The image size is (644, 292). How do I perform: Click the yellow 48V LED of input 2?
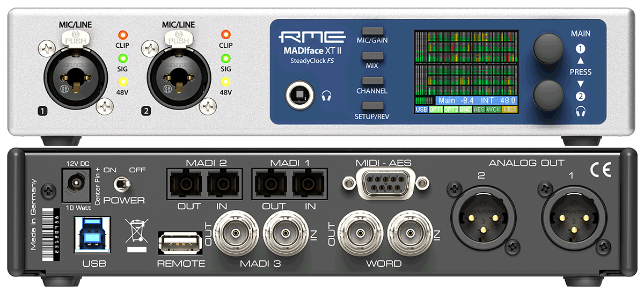(226, 82)
